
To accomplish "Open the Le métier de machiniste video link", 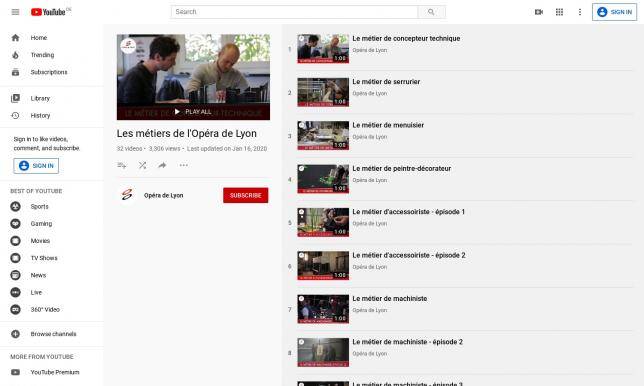I will [389, 299].
